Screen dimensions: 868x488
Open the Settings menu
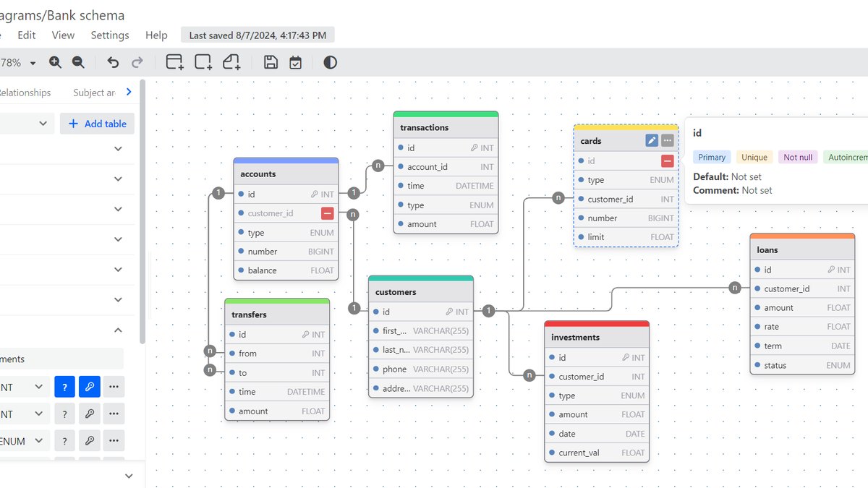click(110, 35)
